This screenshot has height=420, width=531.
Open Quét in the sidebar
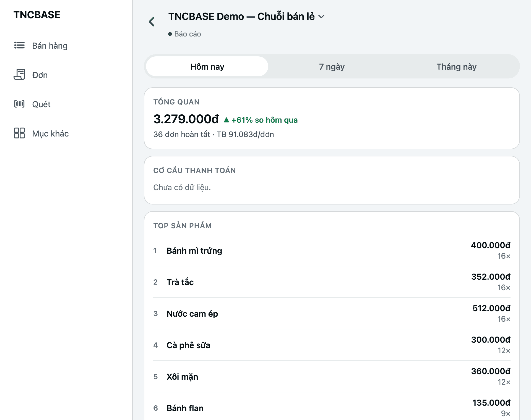pos(41,104)
